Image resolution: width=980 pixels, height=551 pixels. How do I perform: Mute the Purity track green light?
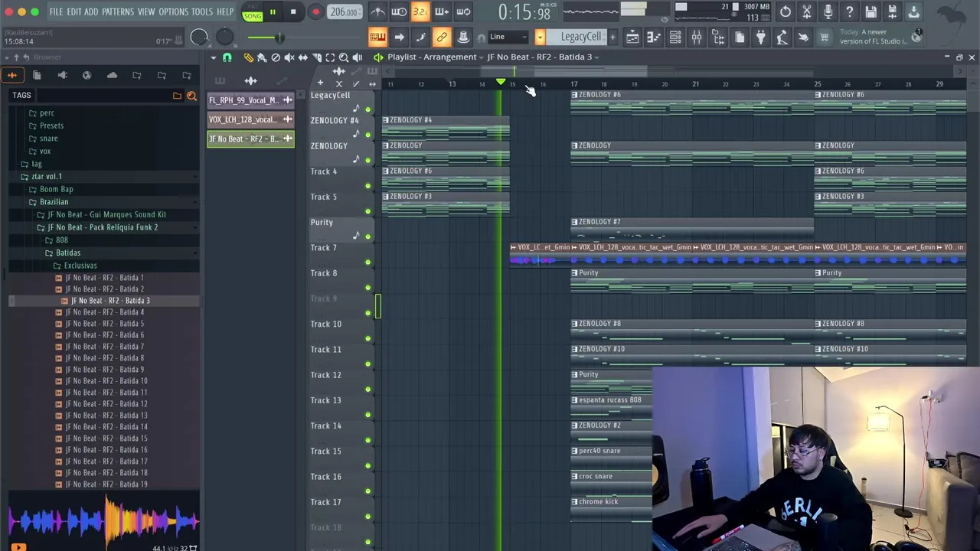(x=367, y=236)
